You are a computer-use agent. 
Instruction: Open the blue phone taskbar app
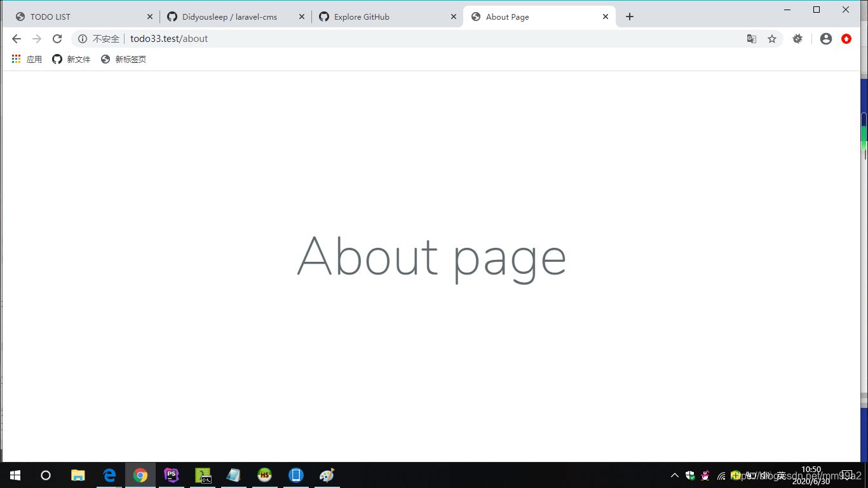(x=295, y=475)
